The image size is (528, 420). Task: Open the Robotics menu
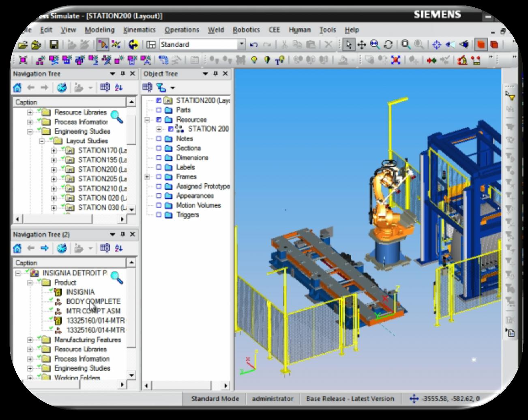pyautogui.click(x=246, y=30)
